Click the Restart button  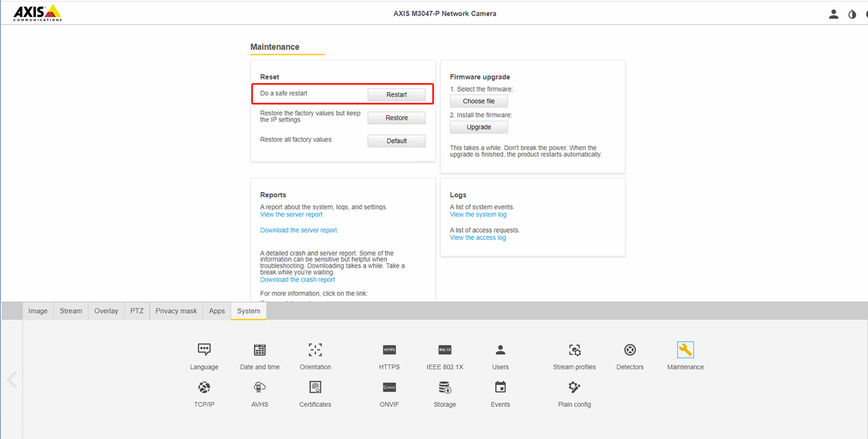pyautogui.click(x=396, y=95)
